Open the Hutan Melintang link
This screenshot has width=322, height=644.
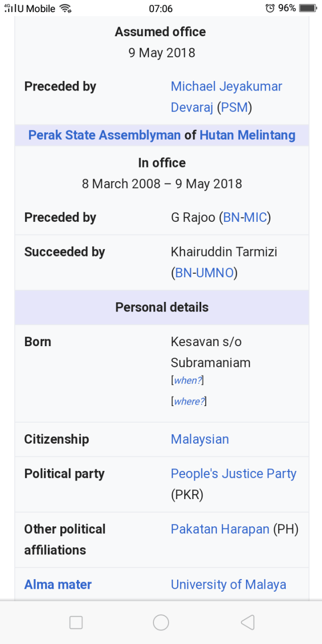[x=247, y=135]
